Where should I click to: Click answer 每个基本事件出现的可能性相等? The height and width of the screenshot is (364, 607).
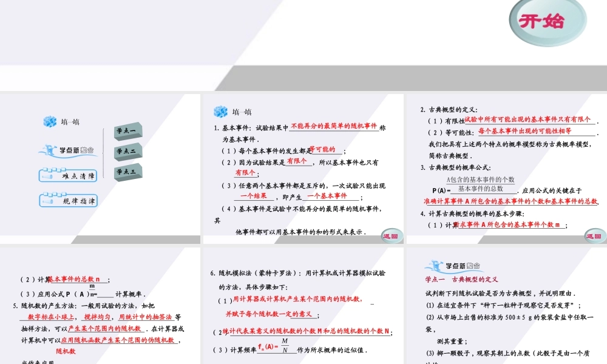pyautogui.click(x=525, y=131)
